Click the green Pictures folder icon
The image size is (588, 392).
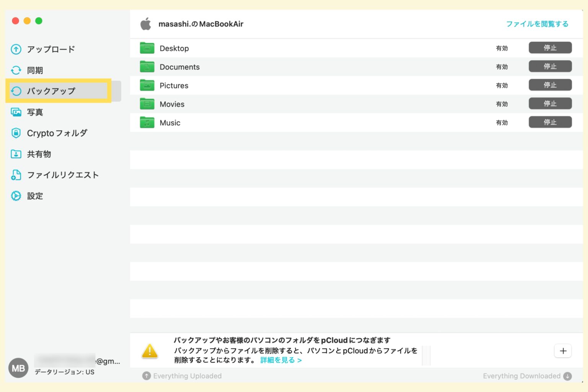pos(147,85)
